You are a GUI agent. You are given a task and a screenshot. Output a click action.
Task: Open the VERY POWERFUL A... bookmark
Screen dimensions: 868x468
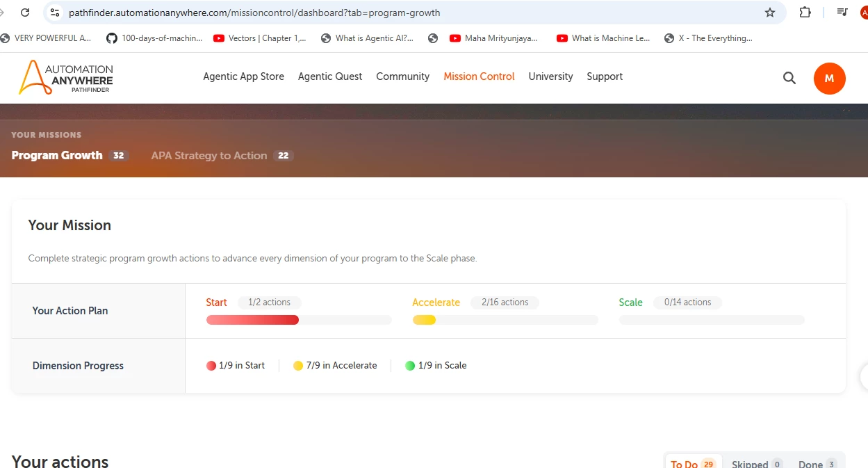coord(46,38)
